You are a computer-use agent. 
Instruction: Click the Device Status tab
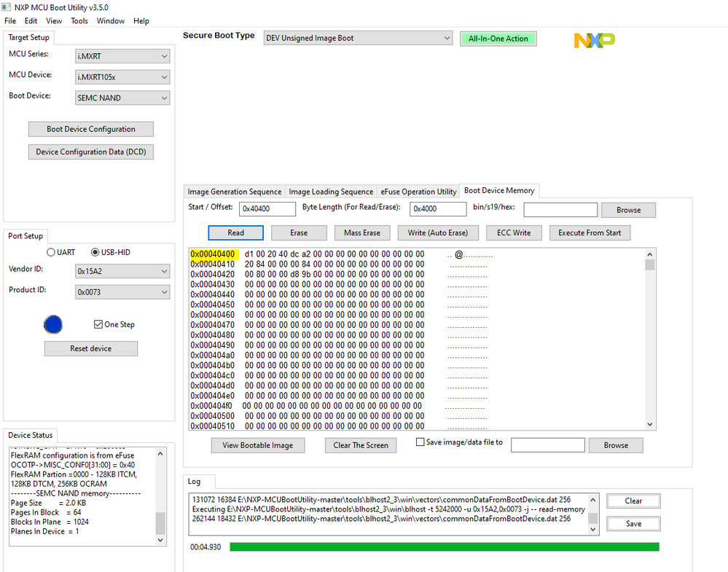point(31,435)
